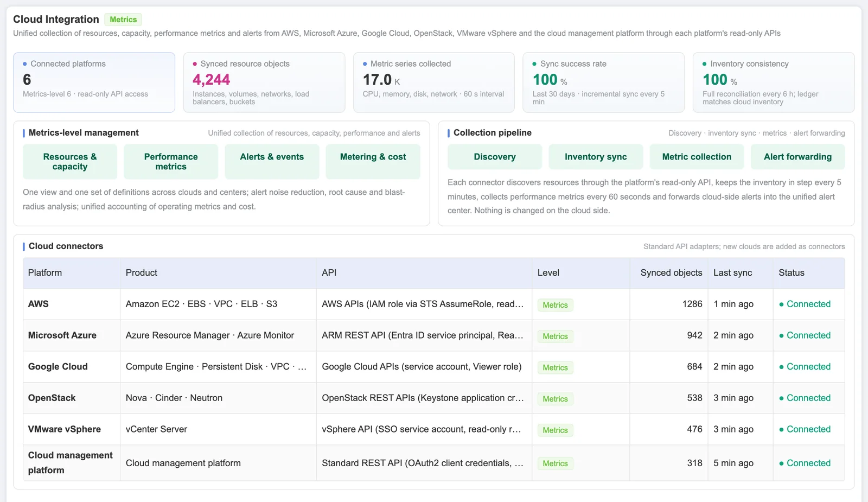Select the Alert forwarding pipeline stage

[797, 157]
